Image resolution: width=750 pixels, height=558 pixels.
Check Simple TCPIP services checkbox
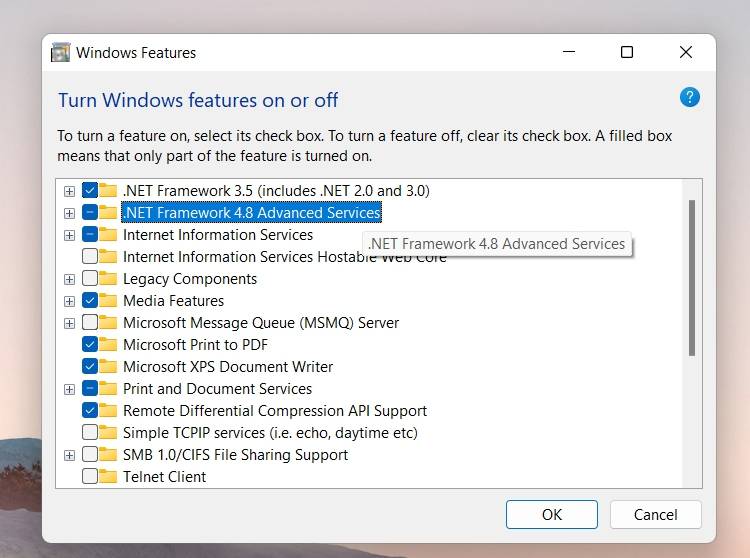[90, 433]
